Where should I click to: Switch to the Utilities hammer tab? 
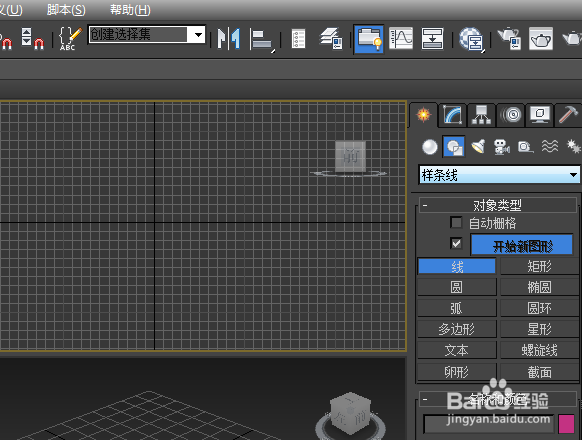[568, 115]
